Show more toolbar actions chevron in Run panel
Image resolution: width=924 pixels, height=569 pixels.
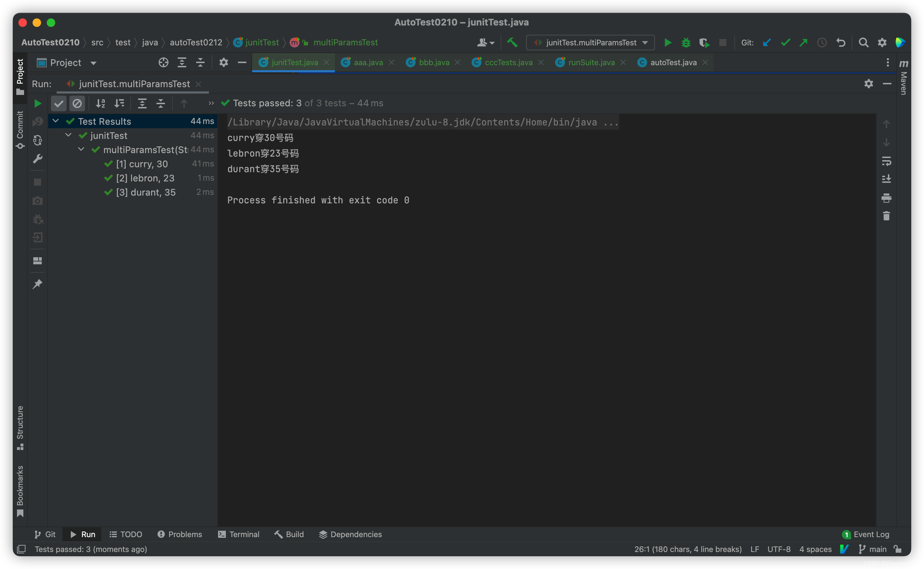(x=211, y=103)
